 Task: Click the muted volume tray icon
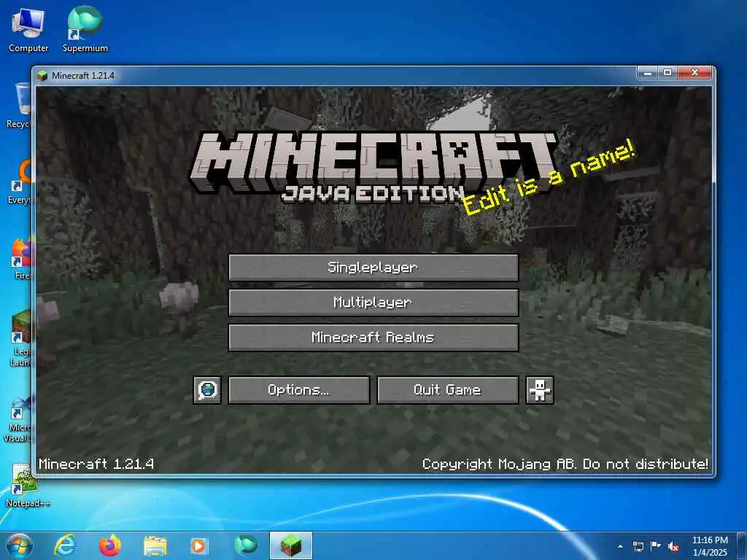(673, 547)
